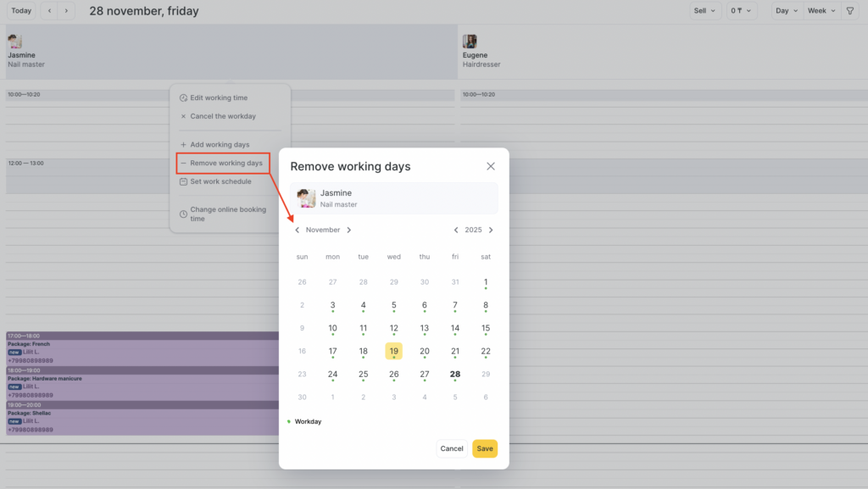Go to next month after November

point(348,230)
